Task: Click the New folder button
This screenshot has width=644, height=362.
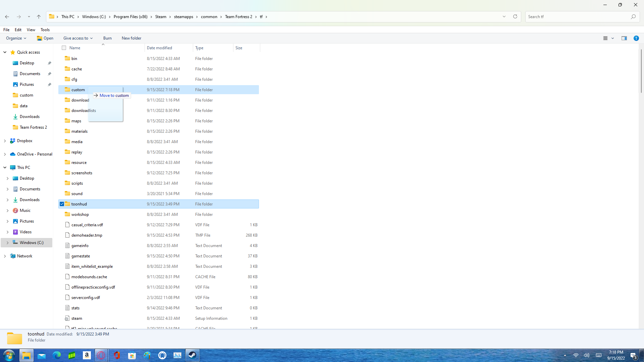Action: [131, 38]
